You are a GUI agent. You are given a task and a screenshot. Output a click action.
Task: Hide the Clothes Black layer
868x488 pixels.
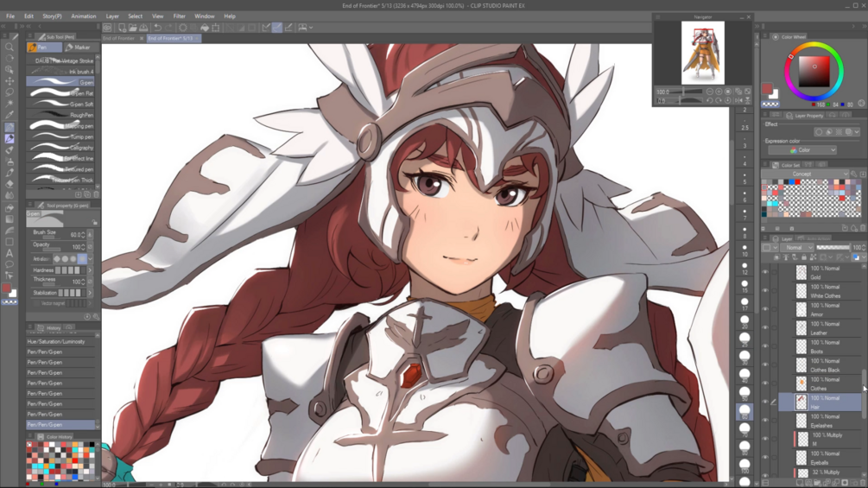(765, 364)
